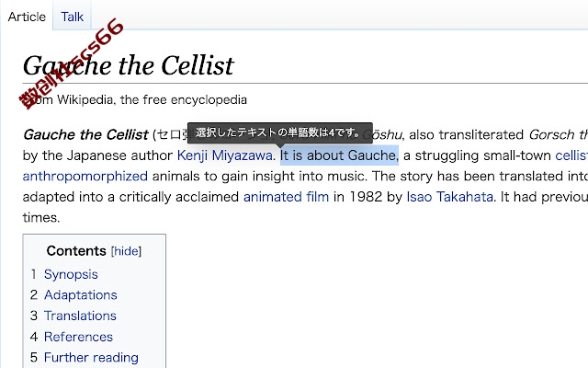Viewport: 588px width, 368px height.
Task: Go to the Adaptations section
Action: (81, 294)
